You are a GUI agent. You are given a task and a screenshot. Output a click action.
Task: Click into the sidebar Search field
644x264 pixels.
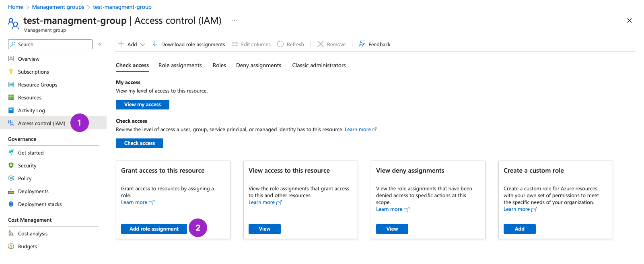(x=50, y=44)
